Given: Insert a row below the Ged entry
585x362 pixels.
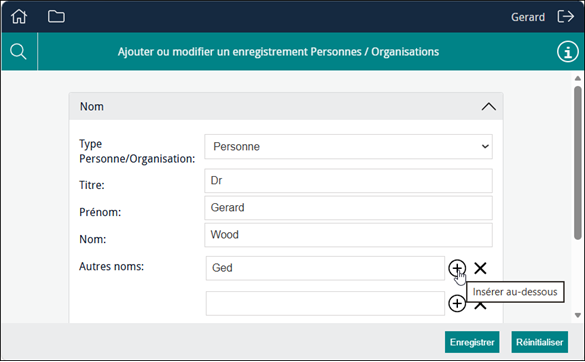Looking at the screenshot, I should (x=457, y=268).
